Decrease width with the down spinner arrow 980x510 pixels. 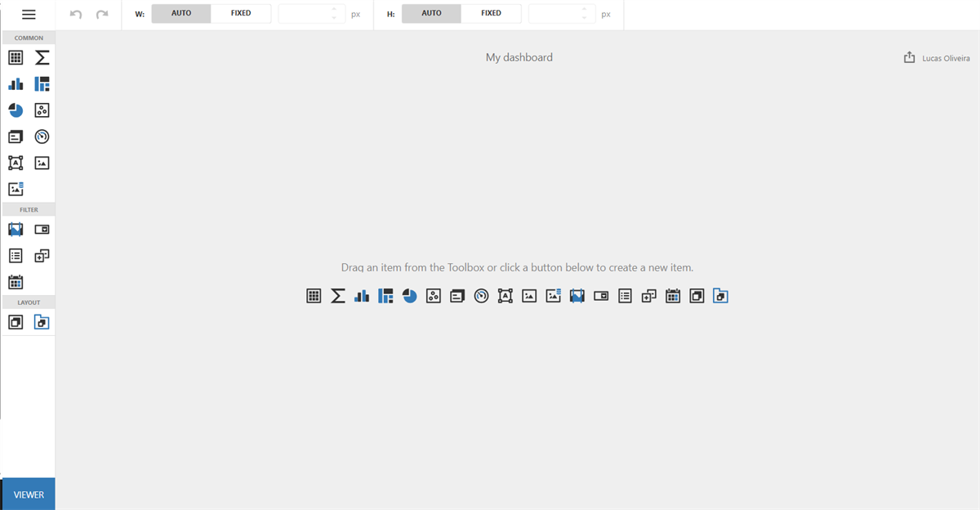333,18
